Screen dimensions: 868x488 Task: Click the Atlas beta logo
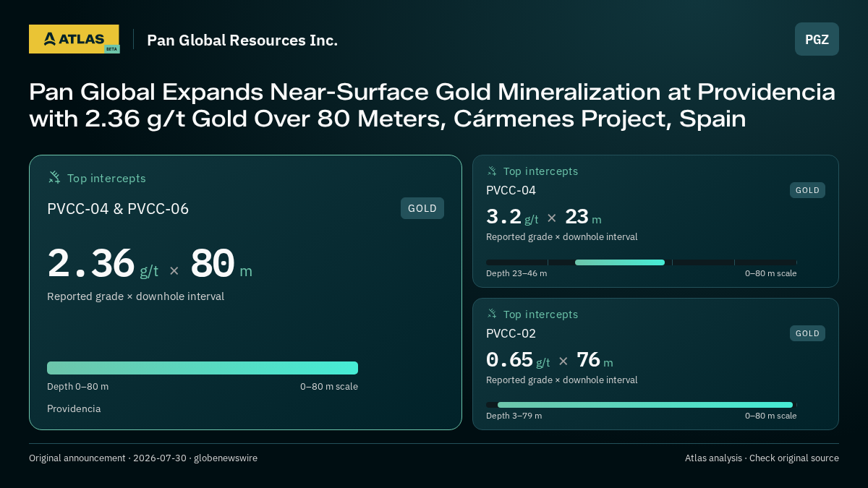pyautogui.click(x=74, y=39)
